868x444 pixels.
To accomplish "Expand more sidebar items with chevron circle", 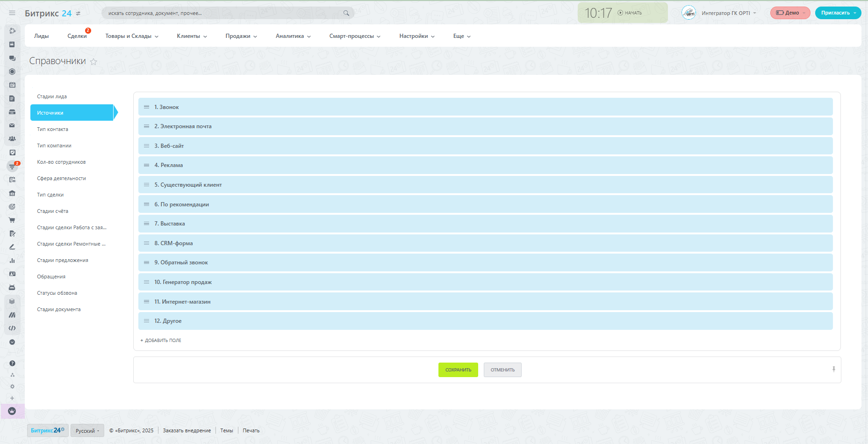I will pos(12,342).
